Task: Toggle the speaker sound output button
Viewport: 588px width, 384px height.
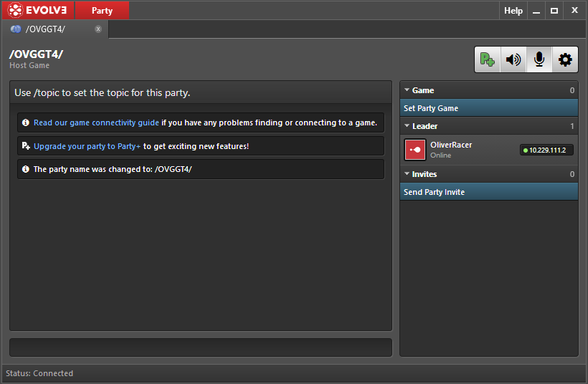Action: point(513,60)
